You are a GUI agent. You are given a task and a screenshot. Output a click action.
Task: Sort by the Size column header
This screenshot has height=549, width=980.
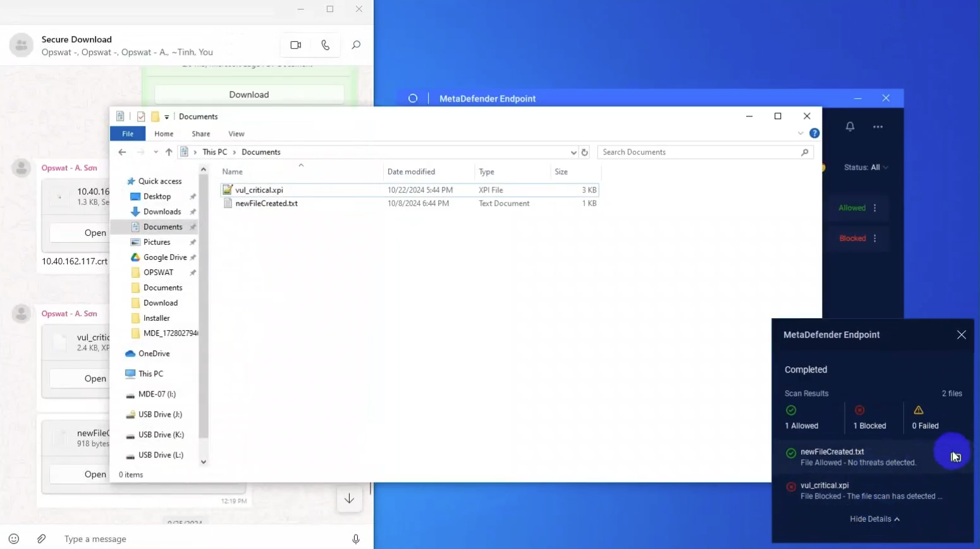575,171
